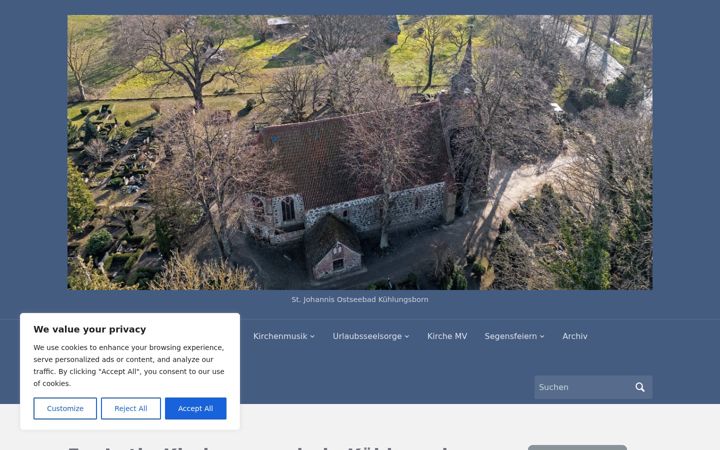Expand the Segensfeiern dropdown chevron
This screenshot has width=720, height=450.
pyautogui.click(x=542, y=337)
